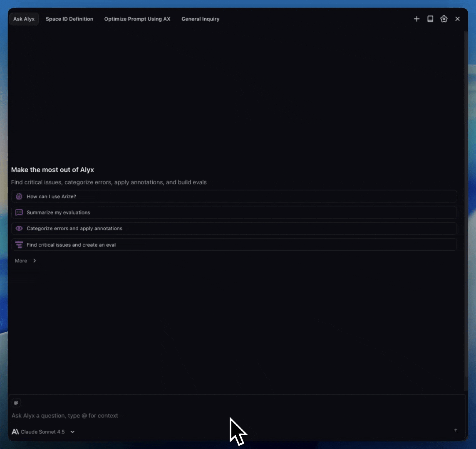Click the chat bubble icon on Summarize my evaluations

pyautogui.click(x=19, y=212)
